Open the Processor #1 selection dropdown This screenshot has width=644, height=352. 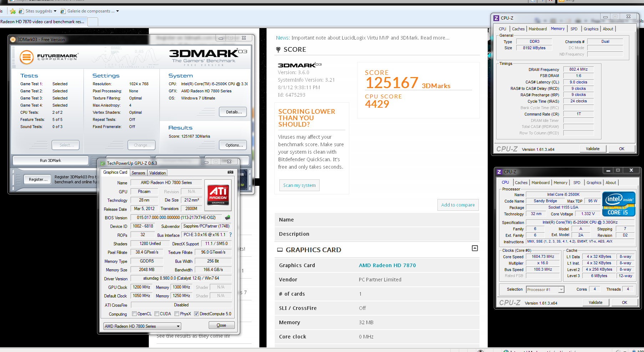[545, 290]
